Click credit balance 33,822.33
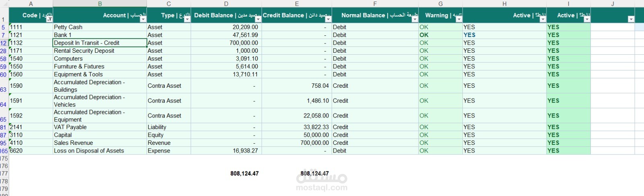Viewport: 644px width, 196px height. point(297,127)
